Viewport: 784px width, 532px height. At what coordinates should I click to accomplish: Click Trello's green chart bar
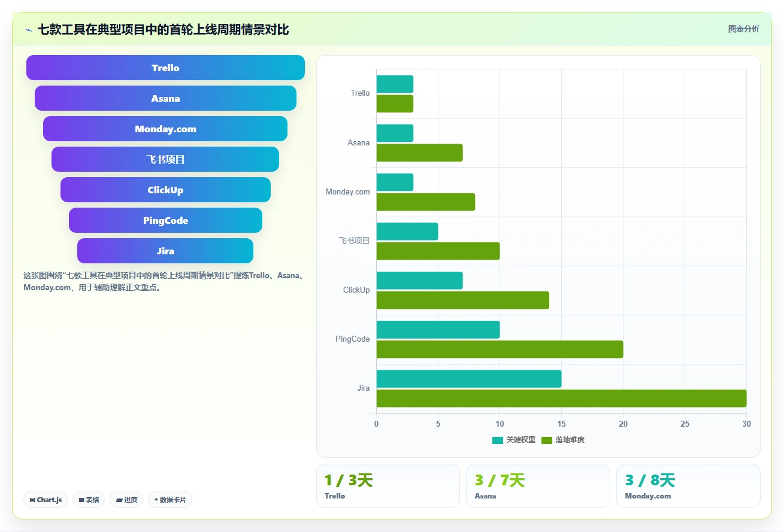tap(395, 104)
